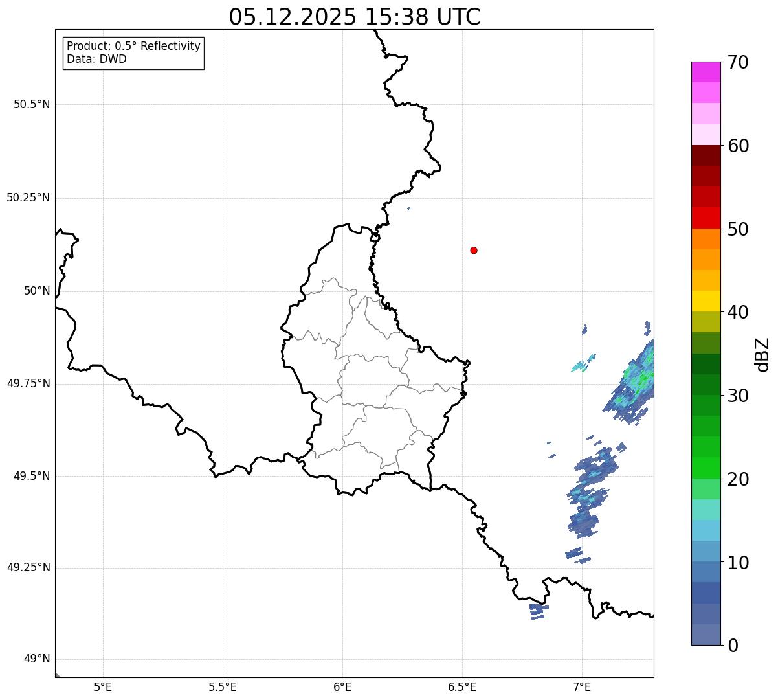Click the 5.5°E longitude label
Image resolution: width=778 pixels, height=700 pixels.
223,686
